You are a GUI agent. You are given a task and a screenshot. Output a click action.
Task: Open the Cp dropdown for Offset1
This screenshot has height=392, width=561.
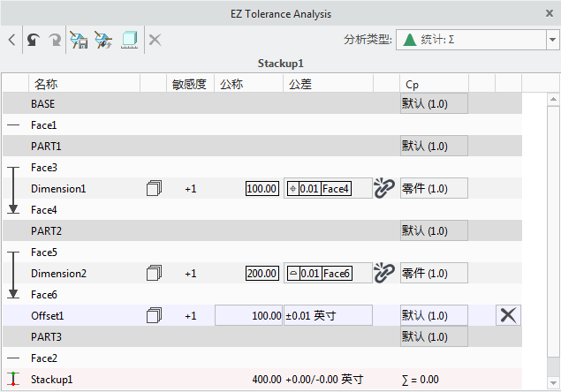(433, 315)
